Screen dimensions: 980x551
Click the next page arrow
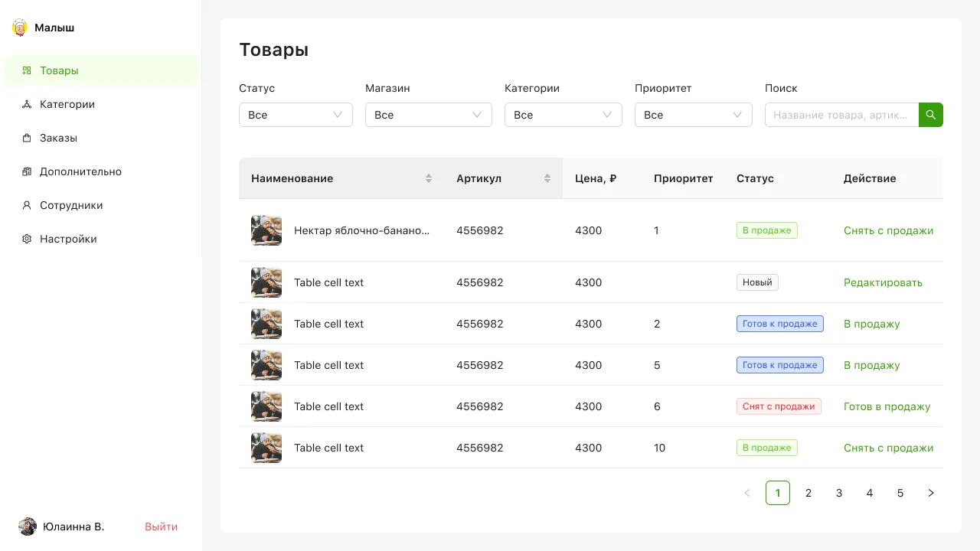tap(931, 493)
